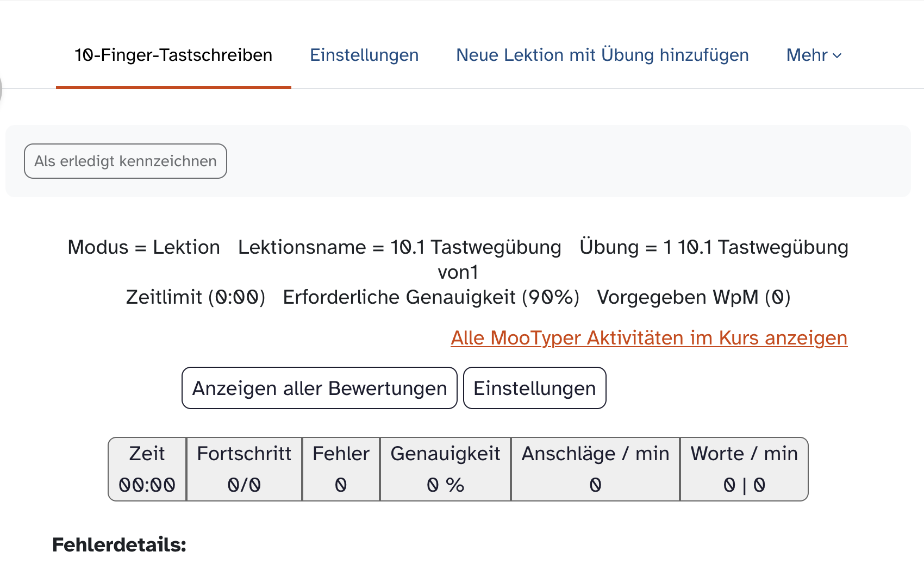Click the Lektionsname 10.1 Tastwegübung text
Image resolution: width=924 pixels, height=577 pixels.
click(x=399, y=247)
